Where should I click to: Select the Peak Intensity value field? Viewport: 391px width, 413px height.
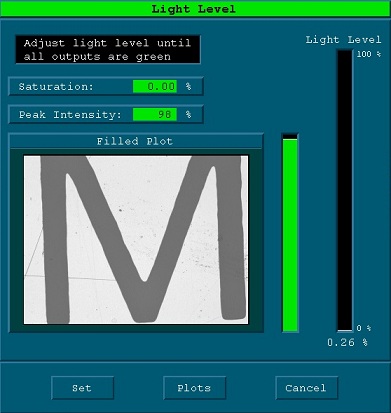[x=155, y=115]
